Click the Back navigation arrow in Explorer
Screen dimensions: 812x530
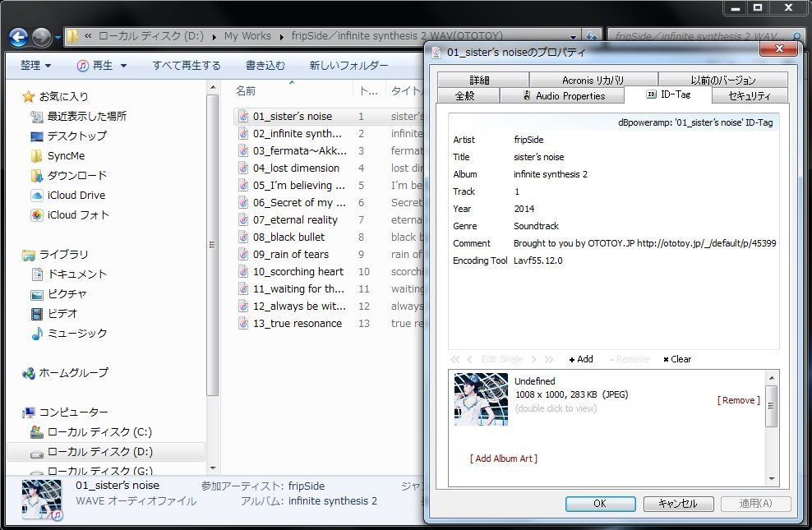(19, 37)
